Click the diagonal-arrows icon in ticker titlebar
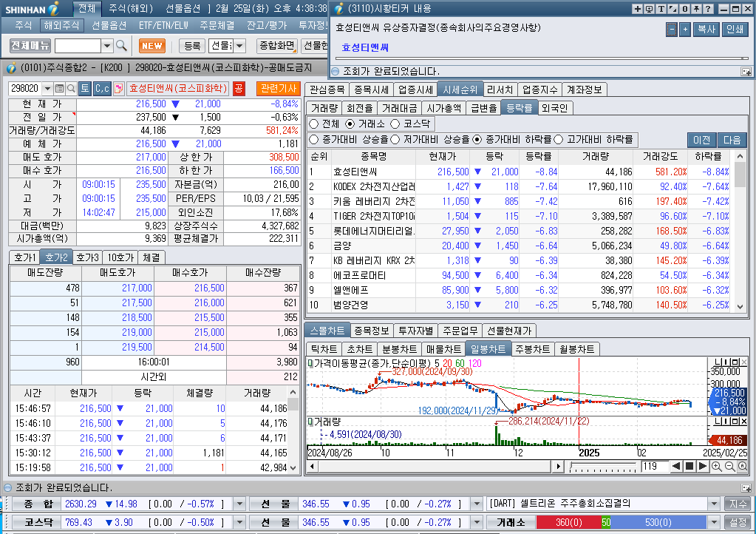Screen dimensions: 756x534 [x=672, y=9]
